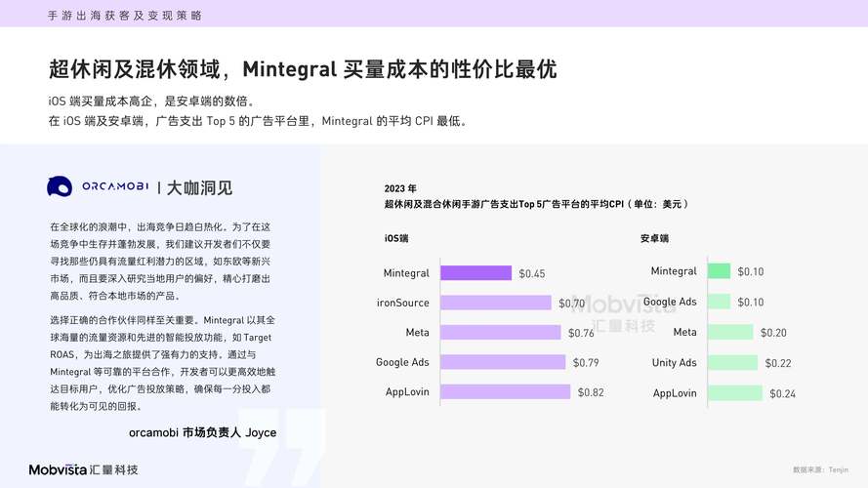Click the Android Mintegral label

pyautogui.click(x=674, y=271)
